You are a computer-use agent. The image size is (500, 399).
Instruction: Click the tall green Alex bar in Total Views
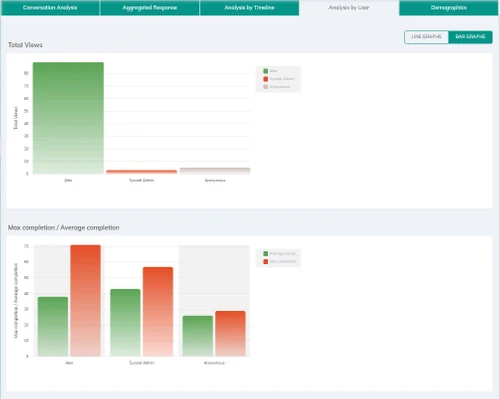[x=68, y=118]
